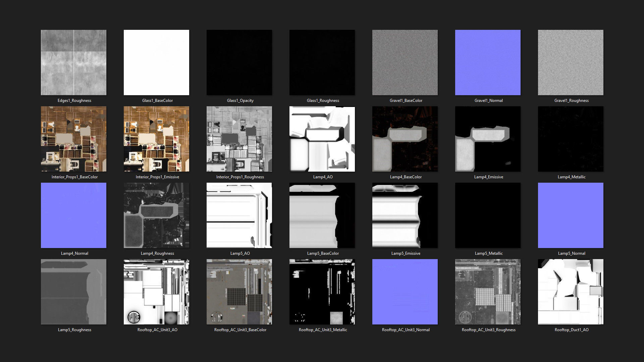Image resolution: width=644 pixels, height=362 pixels.
Task: Select the "Lamp4_BaseColor" label
Action: (406, 177)
